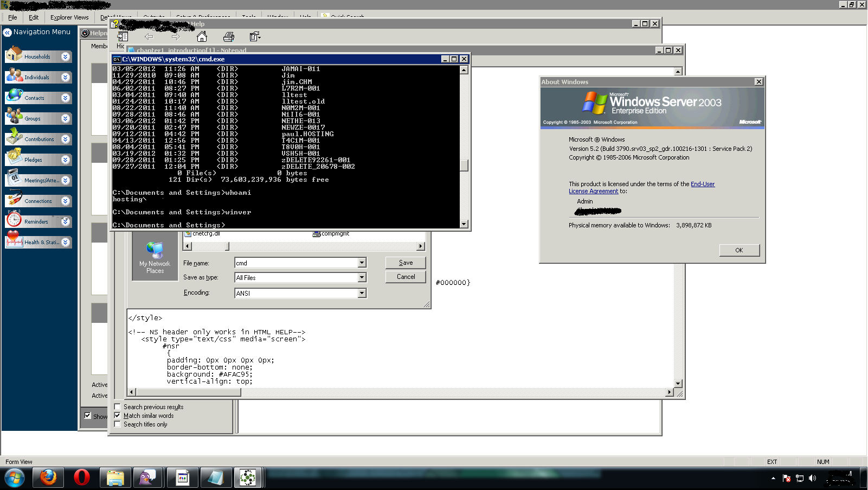This screenshot has width=868, height=490.
Task: Expand the Individuals section chevron
Action: 65,77
